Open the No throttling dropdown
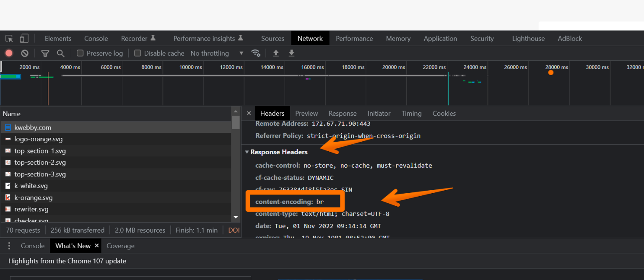Screen dimensions: 644x280 coord(214,53)
